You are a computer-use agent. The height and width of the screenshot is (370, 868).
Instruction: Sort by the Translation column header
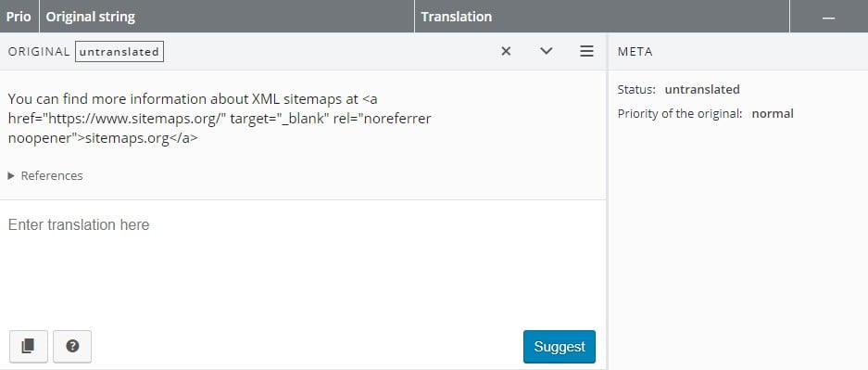(x=602, y=17)
